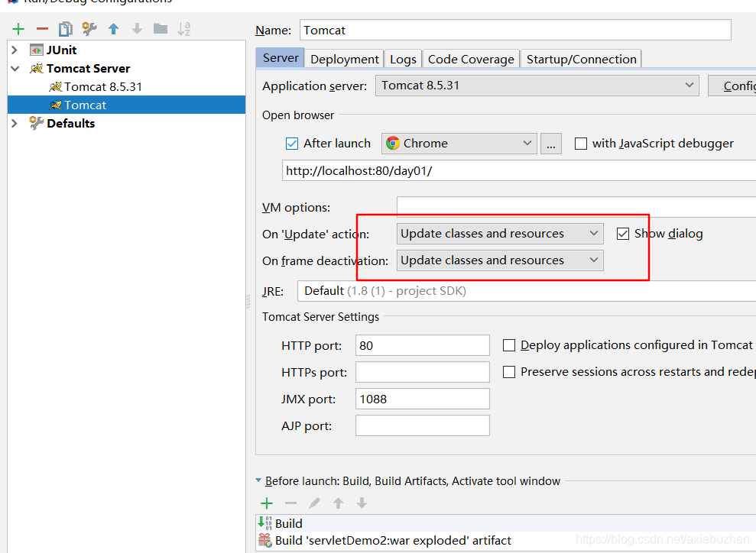Switch to the Code Coverage tab
Screen dimensions: 756x553
[x=471, y=59]
